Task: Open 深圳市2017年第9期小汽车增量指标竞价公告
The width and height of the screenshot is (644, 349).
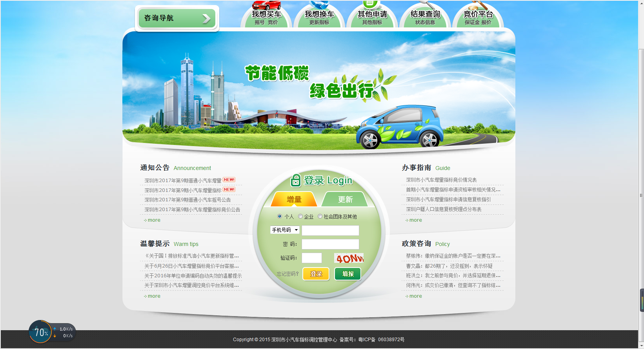Action: pyautogui.click(x=192, y=210)
